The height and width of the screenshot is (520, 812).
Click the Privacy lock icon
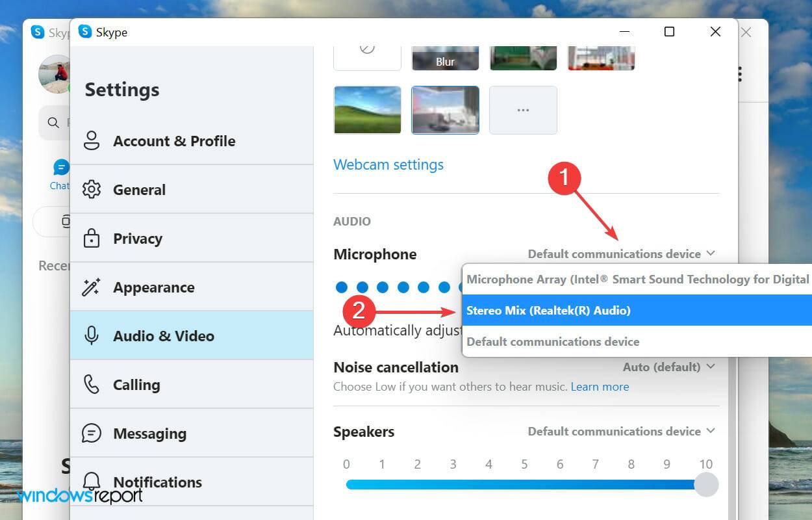click(x=92, y=239)
